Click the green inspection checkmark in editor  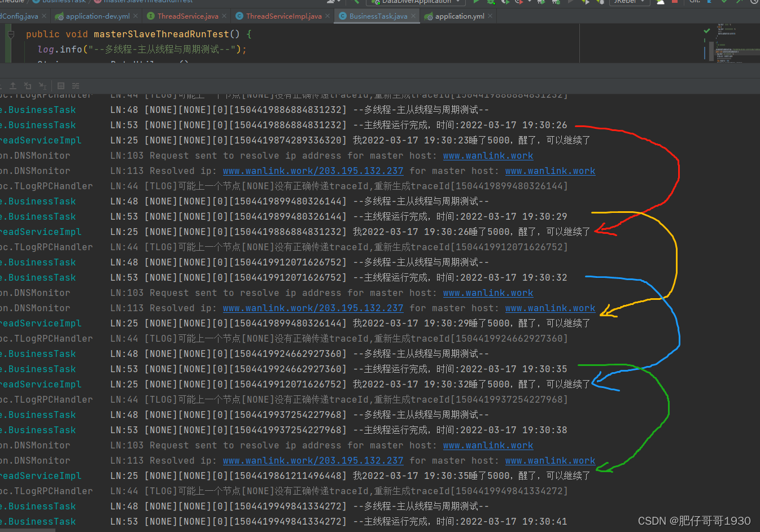[706, 30]
